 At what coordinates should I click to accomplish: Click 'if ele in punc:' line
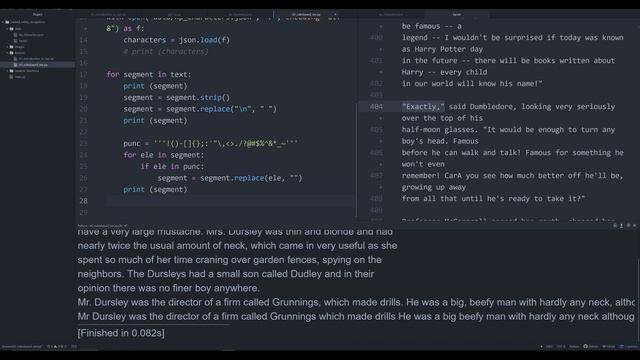tap(172, 167)
